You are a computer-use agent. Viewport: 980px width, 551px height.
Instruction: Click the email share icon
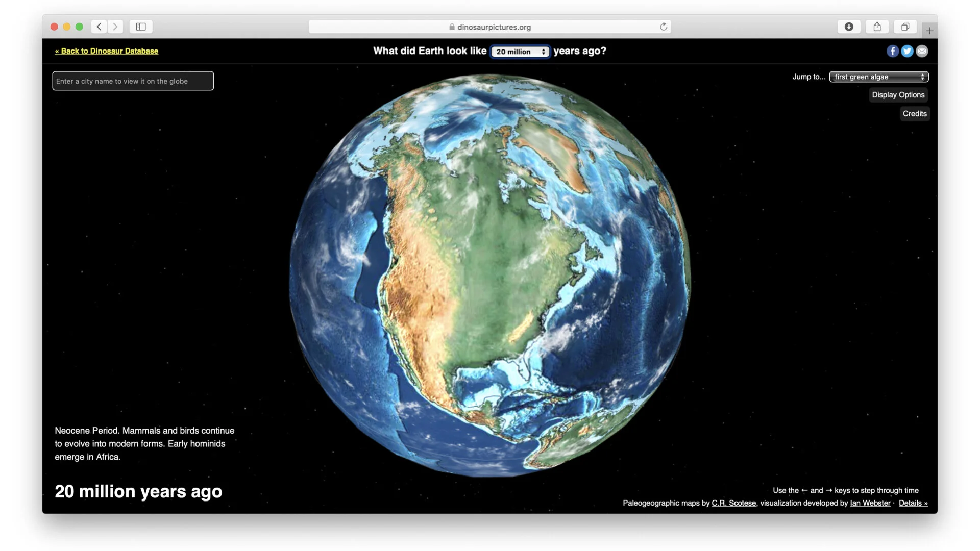[x=922, y=51]
